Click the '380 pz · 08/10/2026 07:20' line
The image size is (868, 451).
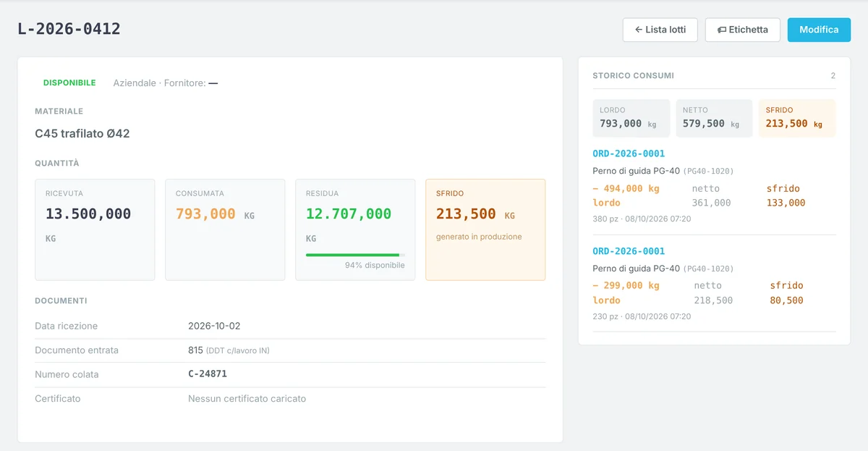pyautogui.click(x=642, y=219)
